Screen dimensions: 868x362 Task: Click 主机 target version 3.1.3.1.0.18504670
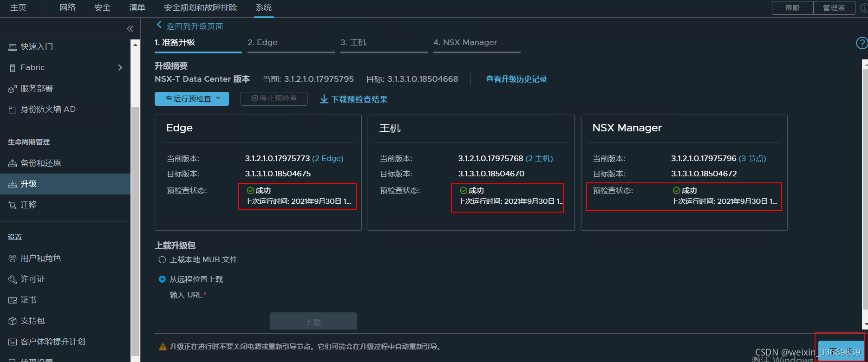click(491, 174)
